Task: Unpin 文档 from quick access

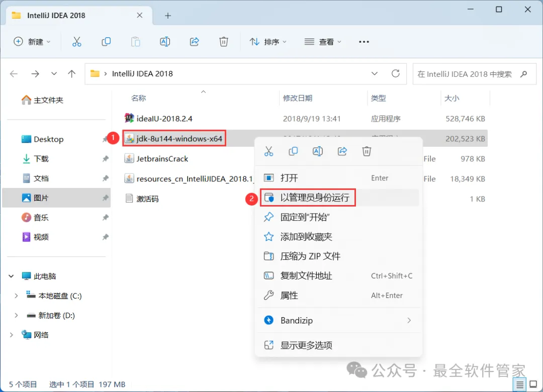Action: pos(105,178)
